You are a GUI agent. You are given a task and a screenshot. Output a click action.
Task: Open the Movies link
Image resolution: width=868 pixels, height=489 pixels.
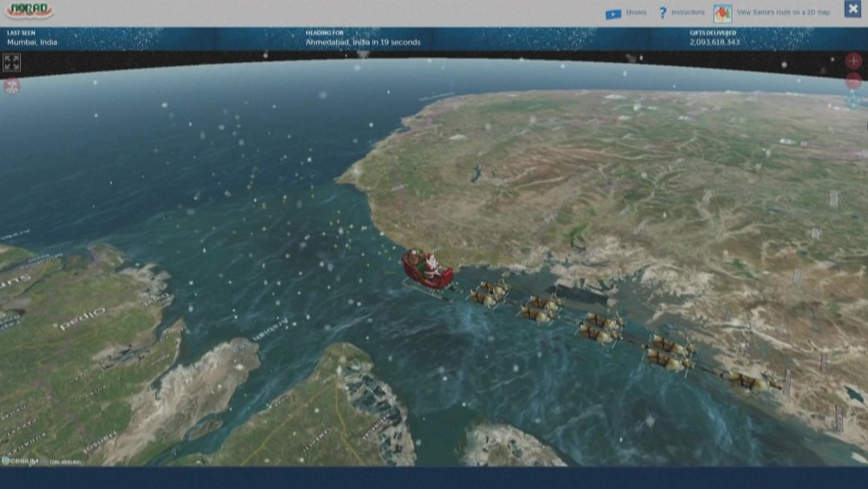(636, 13)
